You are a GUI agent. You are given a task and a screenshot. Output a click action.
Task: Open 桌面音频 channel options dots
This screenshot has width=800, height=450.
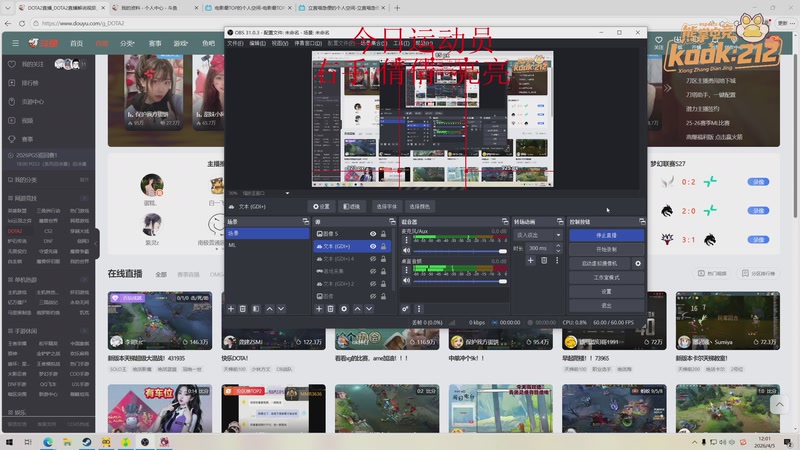tap(407, 270)
